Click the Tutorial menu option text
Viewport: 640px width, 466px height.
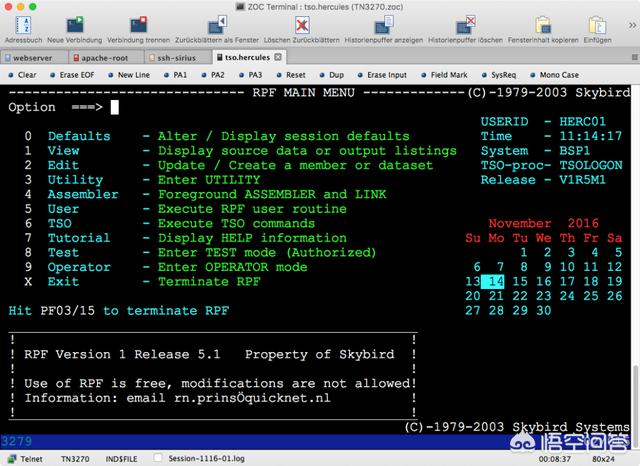79,238
